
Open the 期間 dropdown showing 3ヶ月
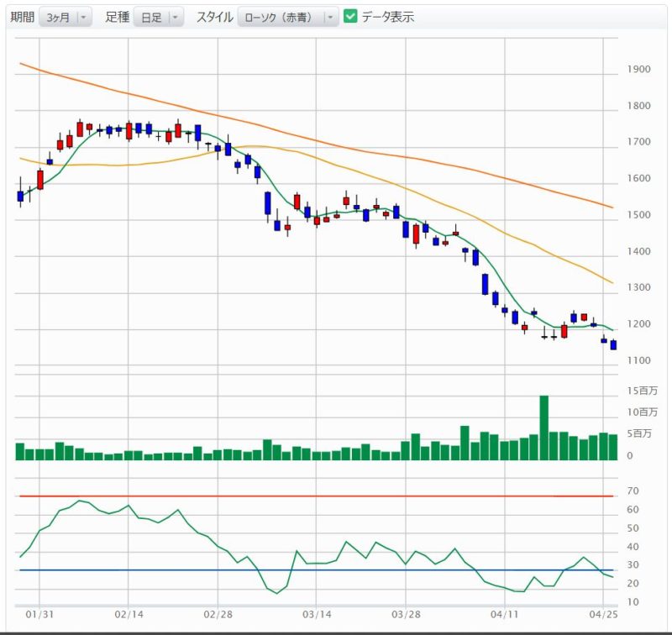[66, 17]
